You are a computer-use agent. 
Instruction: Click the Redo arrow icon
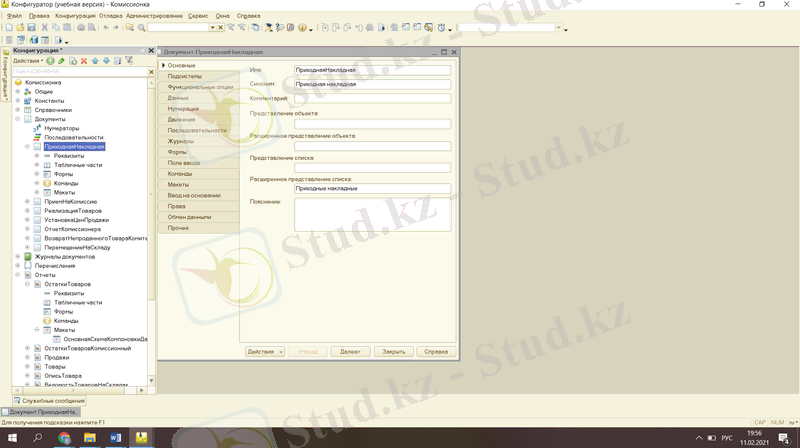(116, 28)
